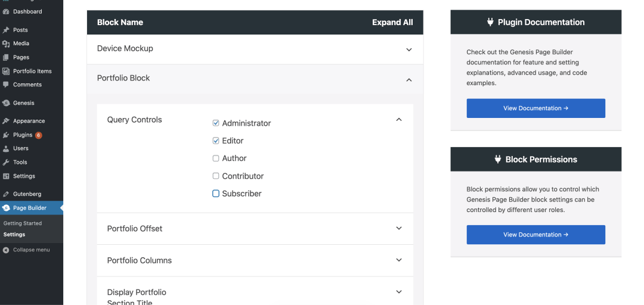Click Expand All in block header
Image resolution: width=644 pixels, height=305 pixels.
(392, 23)
